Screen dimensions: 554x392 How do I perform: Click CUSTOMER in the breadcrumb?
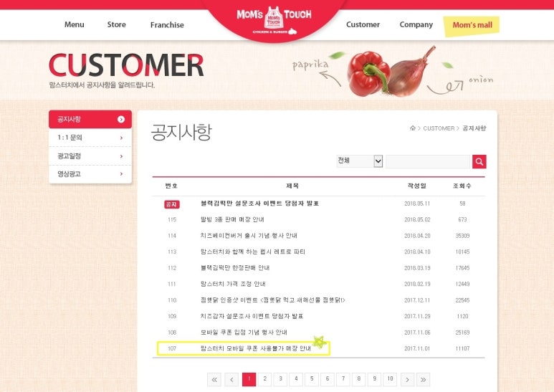click(439, 128)
